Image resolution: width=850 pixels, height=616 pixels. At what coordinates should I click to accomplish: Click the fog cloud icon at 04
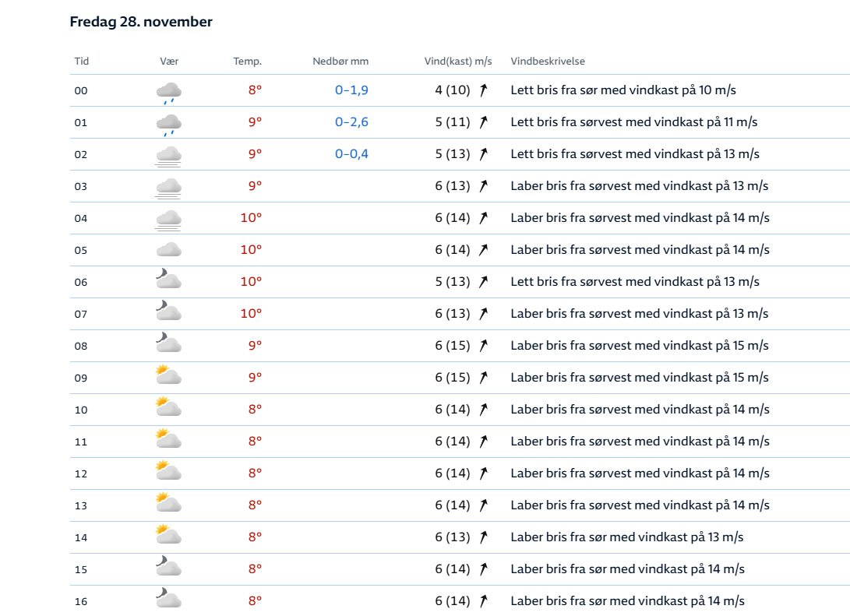(x=168, y=219)
